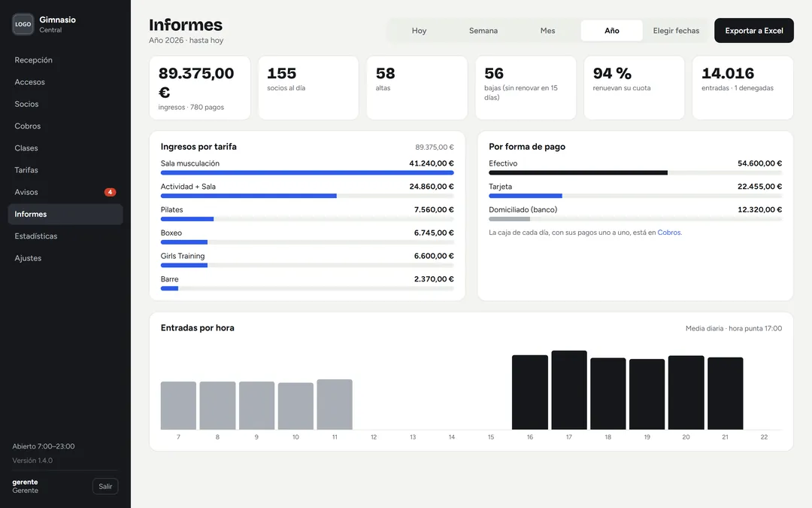Click the 56 bajas card
The width and height of the screenshot is (812, 508).
526,87
